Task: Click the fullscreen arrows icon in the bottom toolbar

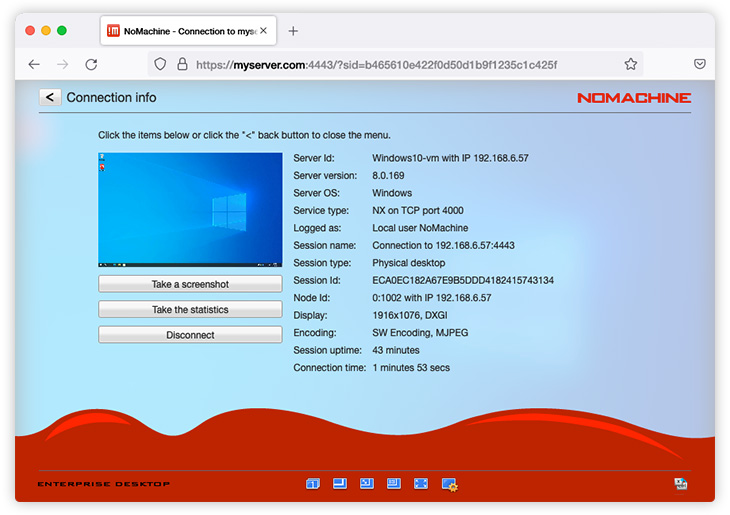Action: click(x=421, y=484)
